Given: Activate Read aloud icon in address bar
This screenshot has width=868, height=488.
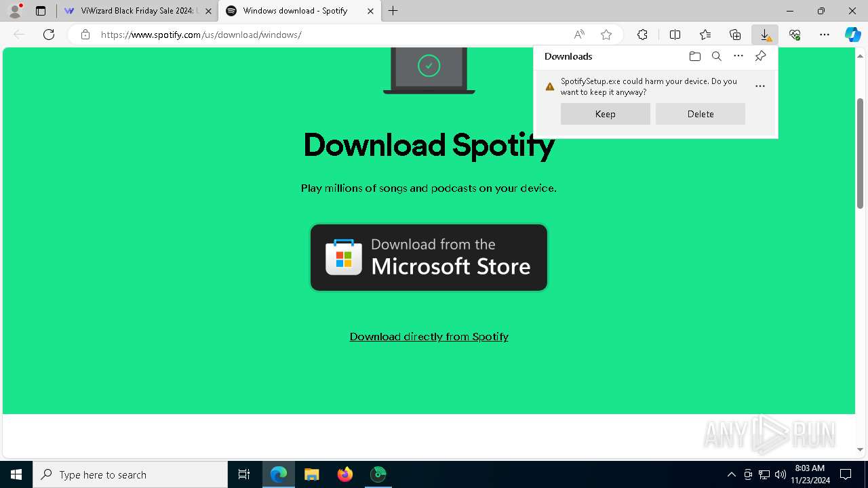Looking at the screenshot, I should 579,35.
